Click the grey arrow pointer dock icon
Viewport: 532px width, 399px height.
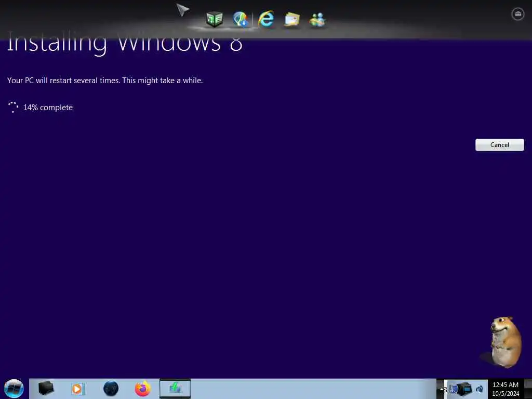point(182,9)
